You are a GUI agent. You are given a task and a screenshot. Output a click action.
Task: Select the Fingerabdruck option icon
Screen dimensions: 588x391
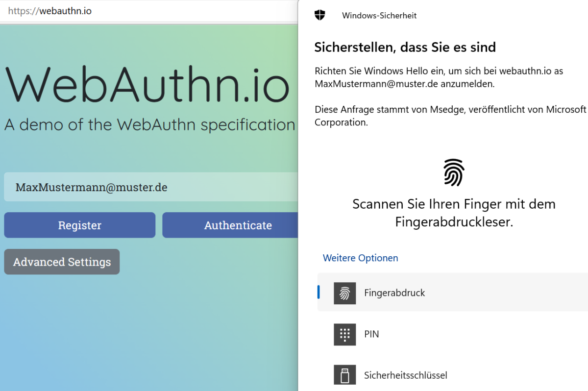pyautogui.click(x=345, y=293)
